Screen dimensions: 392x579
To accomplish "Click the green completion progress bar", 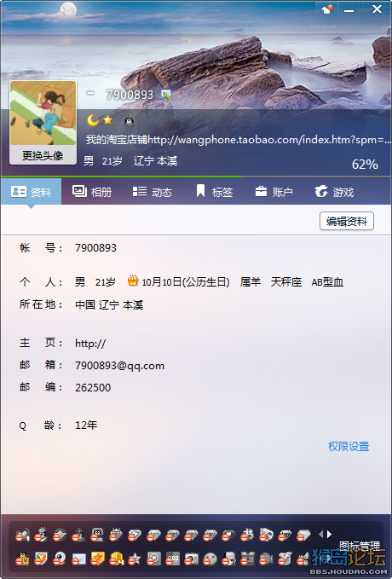I will (x=122, y=177).
